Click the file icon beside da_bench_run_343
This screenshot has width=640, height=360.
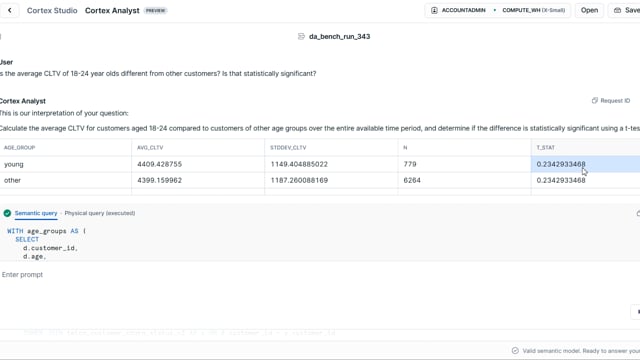301,36
